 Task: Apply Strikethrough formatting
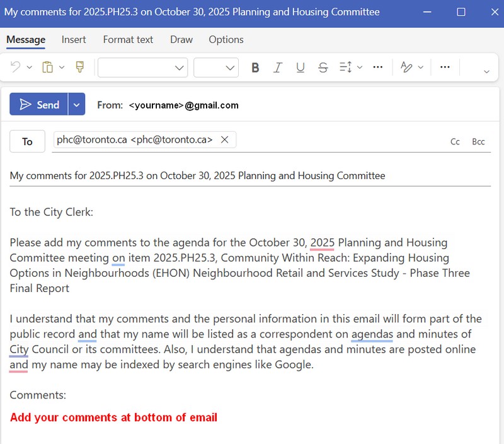click(x=323, y=67)
